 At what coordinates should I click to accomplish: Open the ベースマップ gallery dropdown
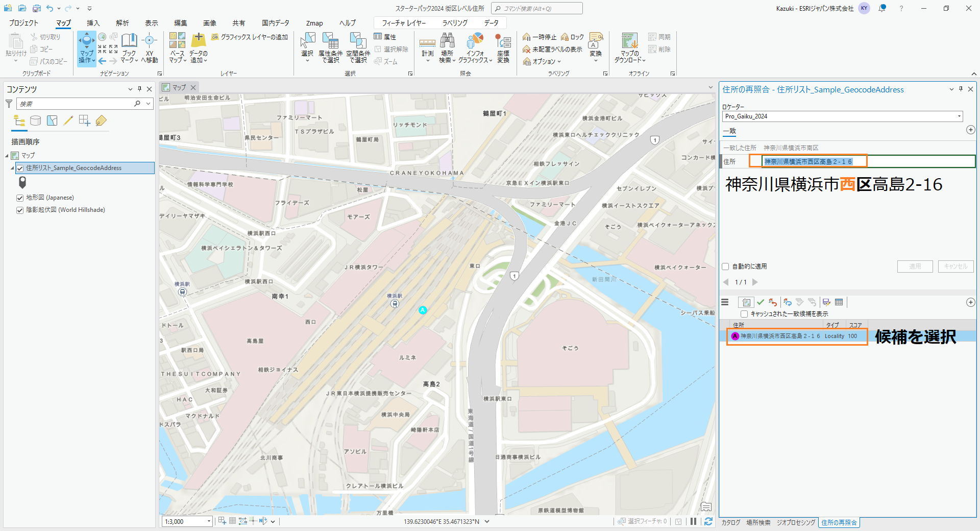[177, 57]
